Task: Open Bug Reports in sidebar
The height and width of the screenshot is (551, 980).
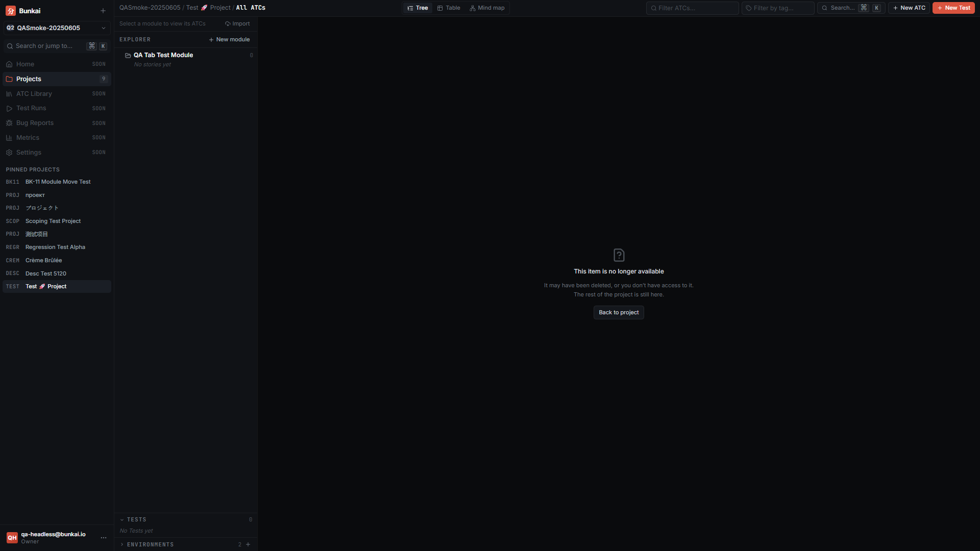Action: [57, 123]
